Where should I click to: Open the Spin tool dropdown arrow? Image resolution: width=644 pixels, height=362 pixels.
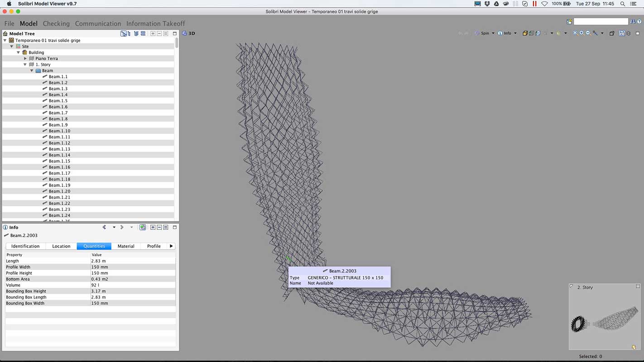click(x=493, y=33)
